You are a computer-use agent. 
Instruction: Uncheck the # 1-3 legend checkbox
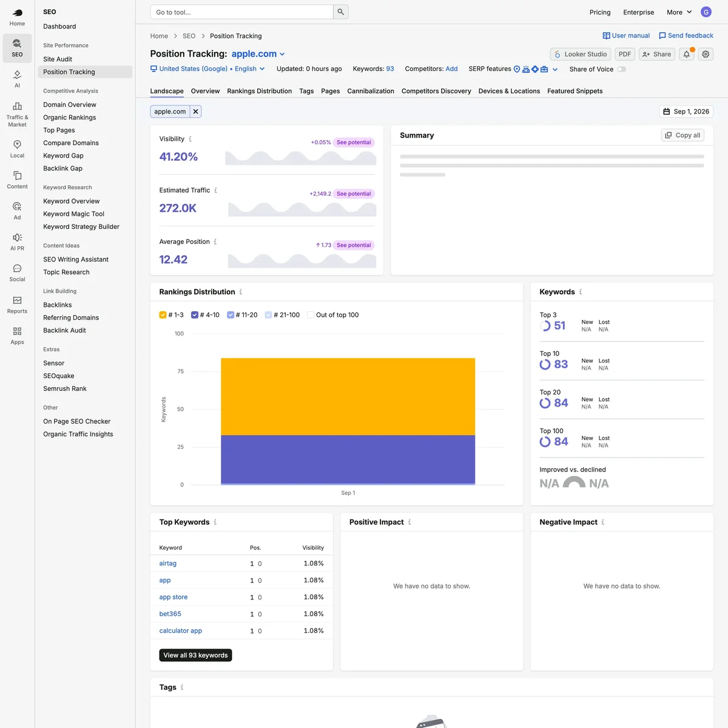pos(163,315)
